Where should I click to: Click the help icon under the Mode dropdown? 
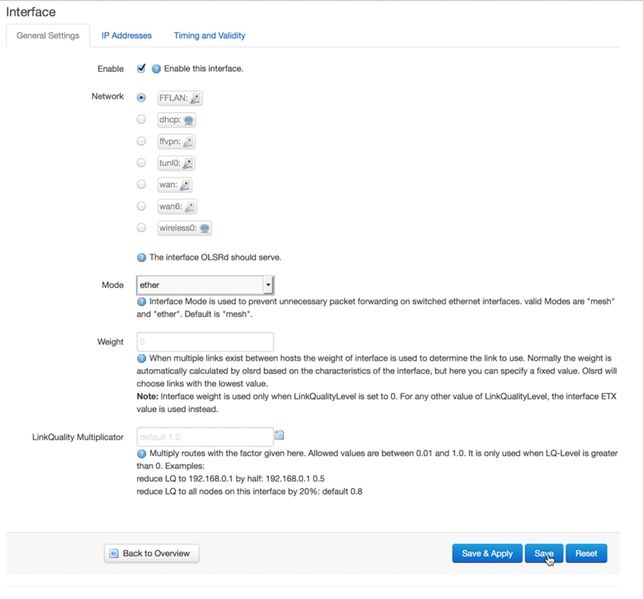[142, 302]
